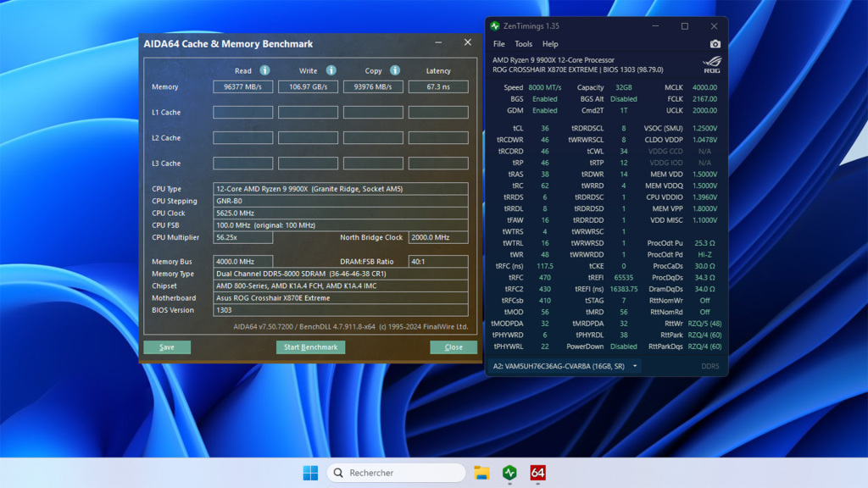Screen dimensions: 868x488
Task: Open File Explorer from taskbar
Action: (481, 473)
